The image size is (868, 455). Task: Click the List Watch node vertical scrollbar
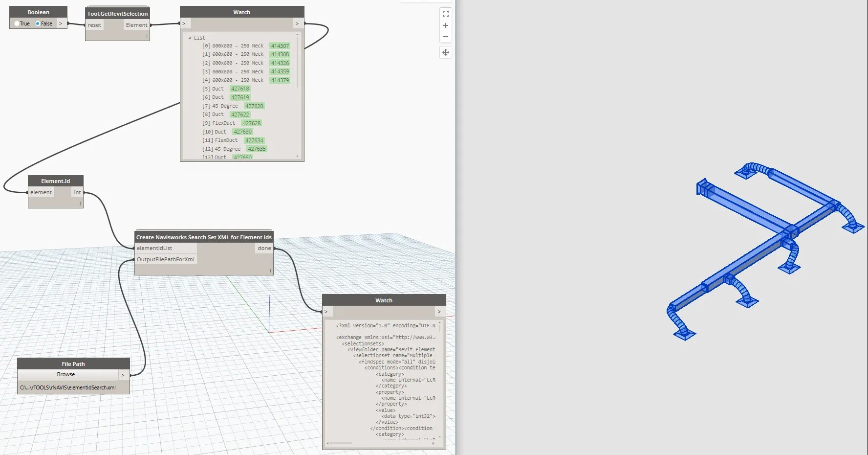coord(297,61)
